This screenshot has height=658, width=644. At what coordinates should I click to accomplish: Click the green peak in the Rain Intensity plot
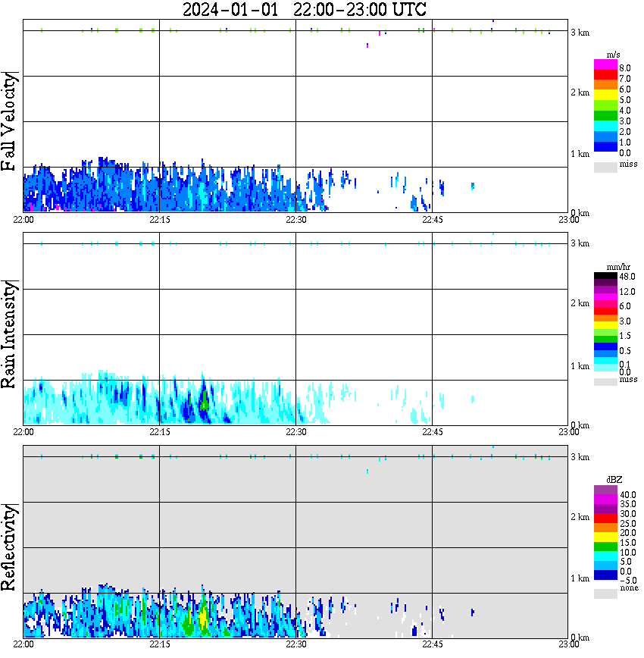pos(205,401)
